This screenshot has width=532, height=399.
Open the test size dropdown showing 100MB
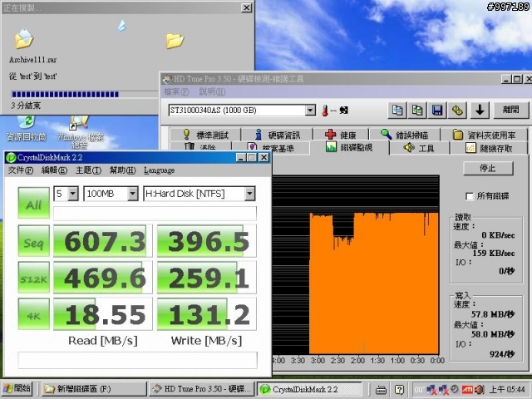(x=133, y=194)
